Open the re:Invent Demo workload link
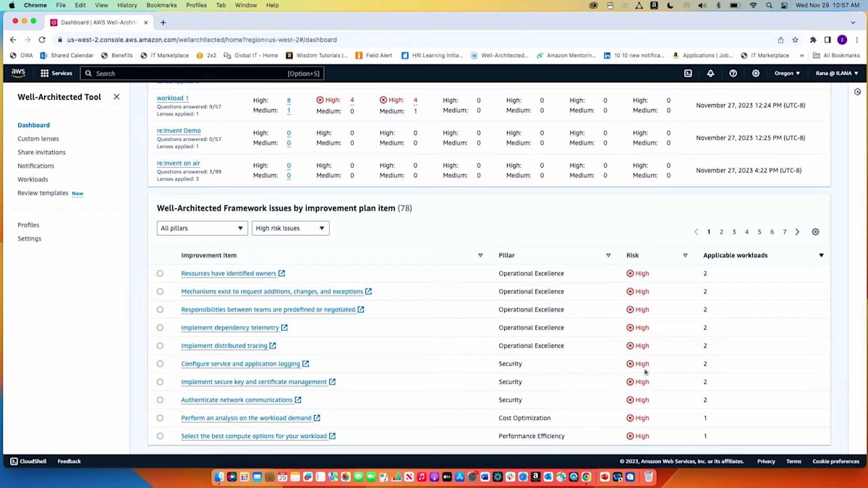This screenshot has height=488, width=868. point(179,131)
